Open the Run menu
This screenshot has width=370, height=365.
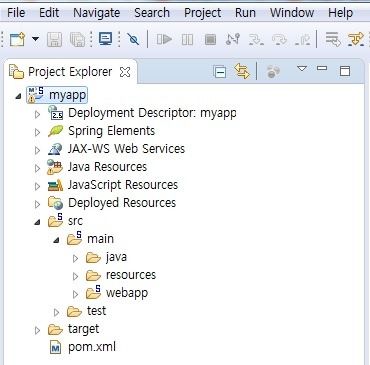point(245,13)
